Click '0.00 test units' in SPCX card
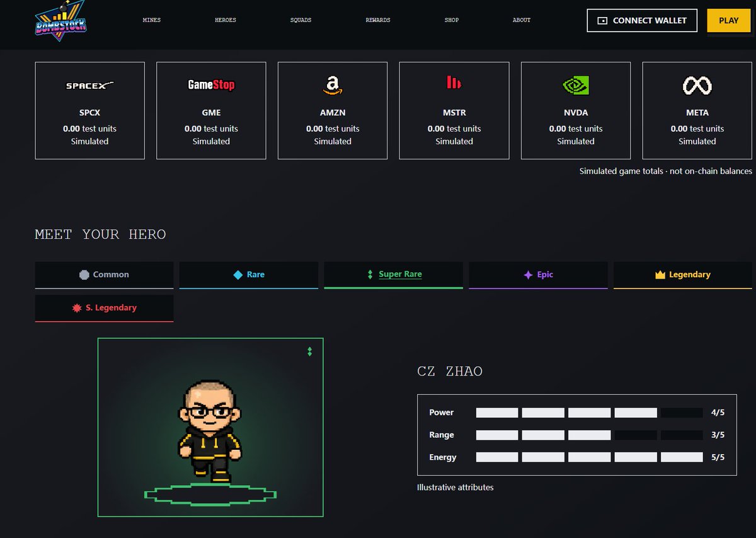The height and width of the screenshot is (538, 756). click(x=90, y=129)
